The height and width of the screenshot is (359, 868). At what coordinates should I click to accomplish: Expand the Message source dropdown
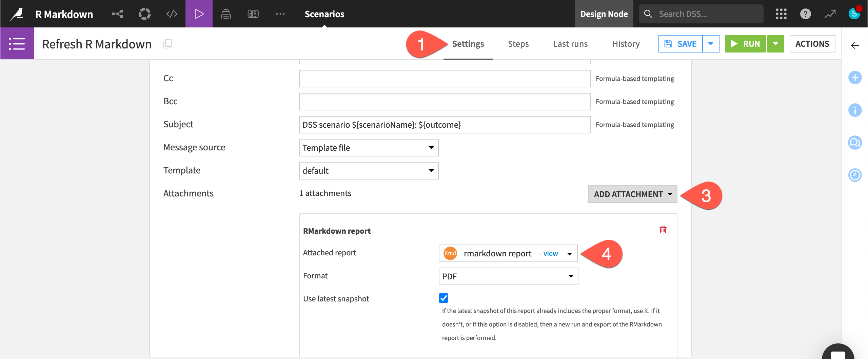point(369,148)
